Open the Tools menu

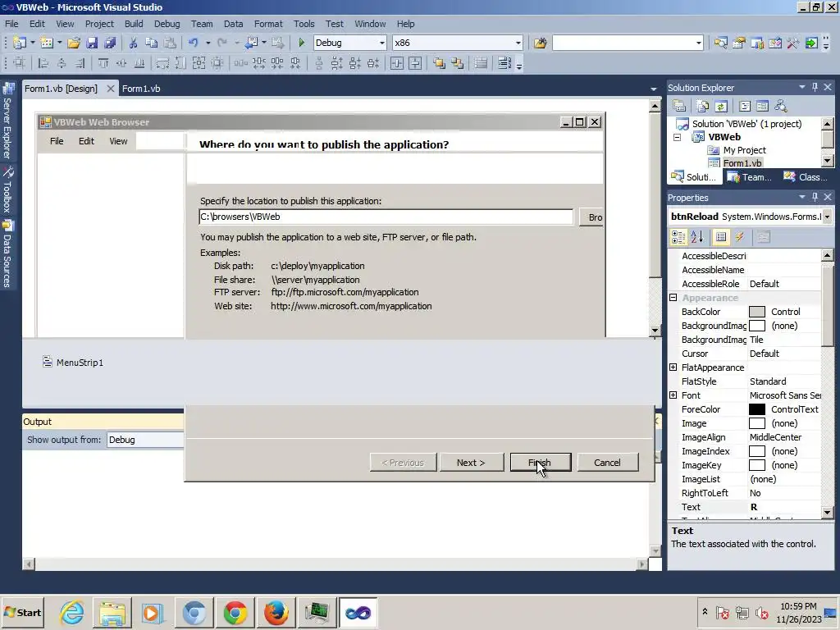(304, 24)
